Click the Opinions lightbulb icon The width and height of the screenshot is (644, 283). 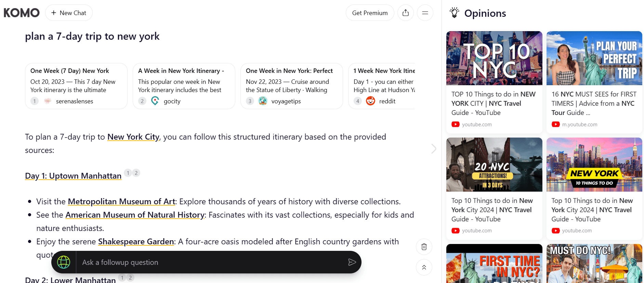(454, 13)
